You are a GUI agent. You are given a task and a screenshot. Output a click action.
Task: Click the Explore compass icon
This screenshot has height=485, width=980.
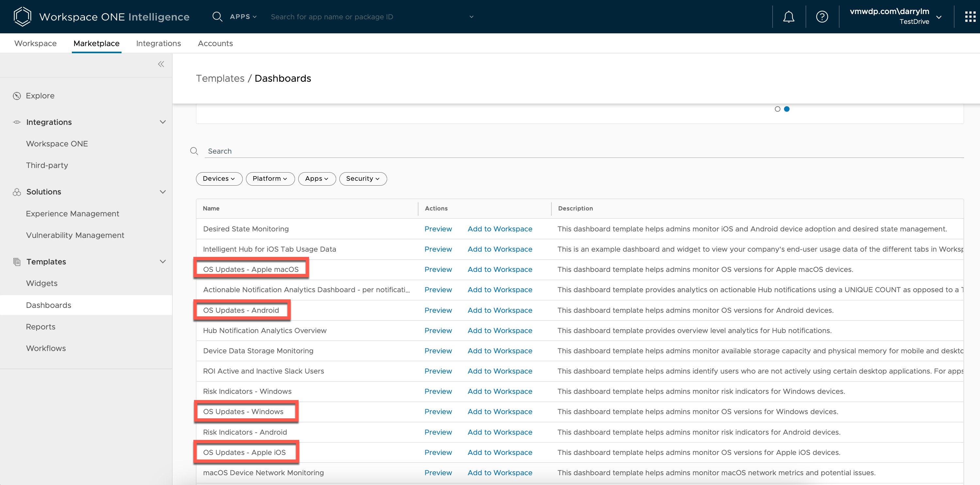coord(17,96)
